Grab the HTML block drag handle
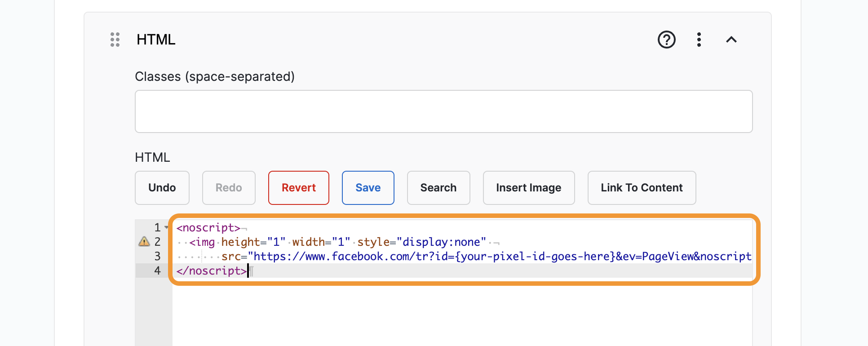Screen dimensions: 868x346 [x=115, y=40]
